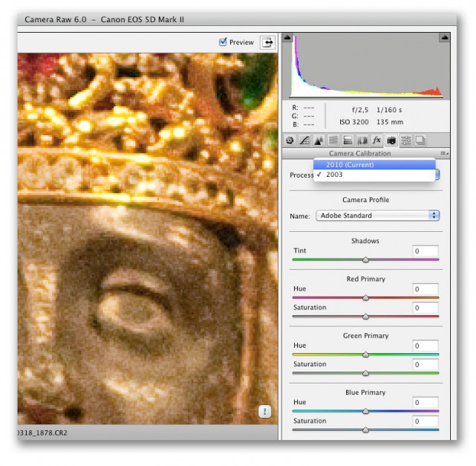
Task: Click the Shadows Tint slider handle
Action: click(366, 259)
